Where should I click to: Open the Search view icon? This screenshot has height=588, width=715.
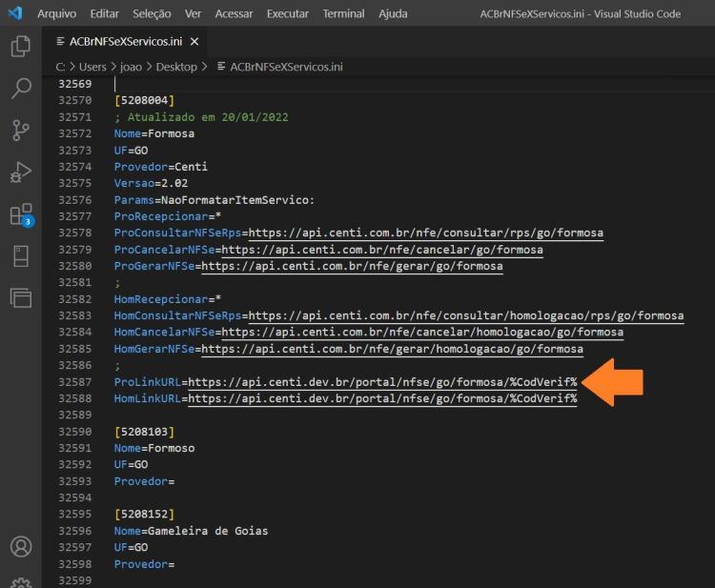tap(21, 88)
